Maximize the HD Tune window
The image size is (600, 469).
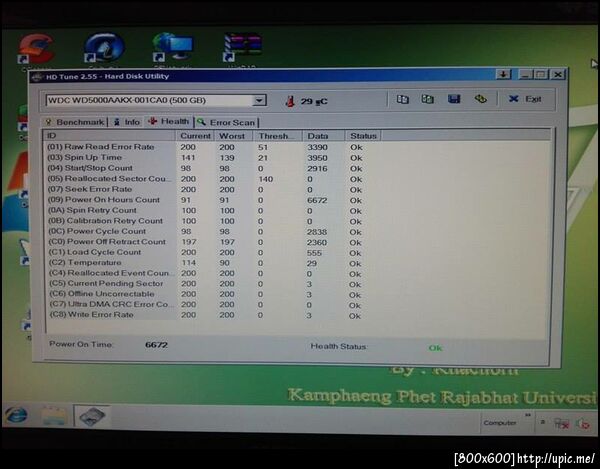[x=541, y=75]
